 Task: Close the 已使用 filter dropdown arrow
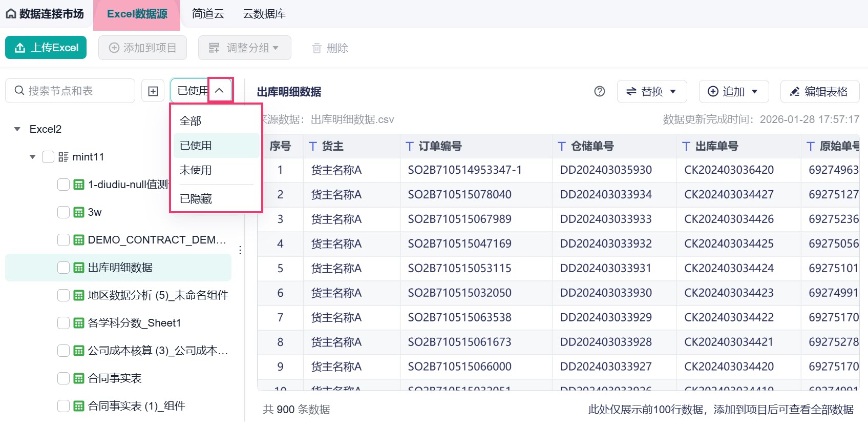point(220,91)
